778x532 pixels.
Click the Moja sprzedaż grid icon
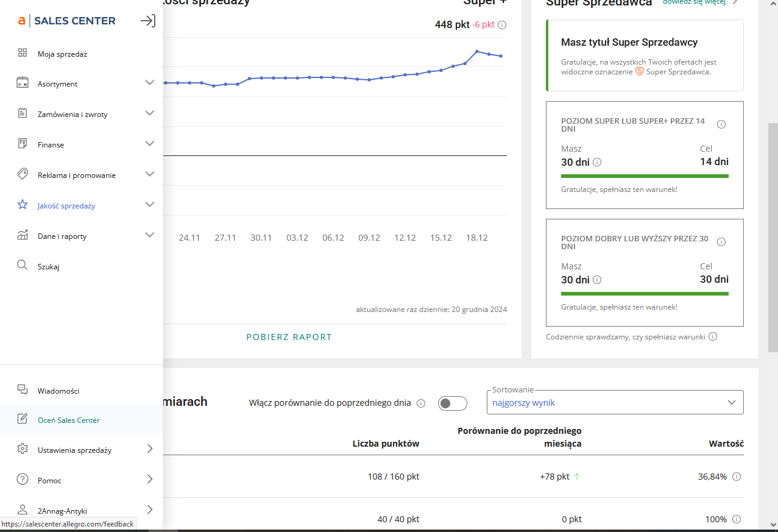point(23,54)
